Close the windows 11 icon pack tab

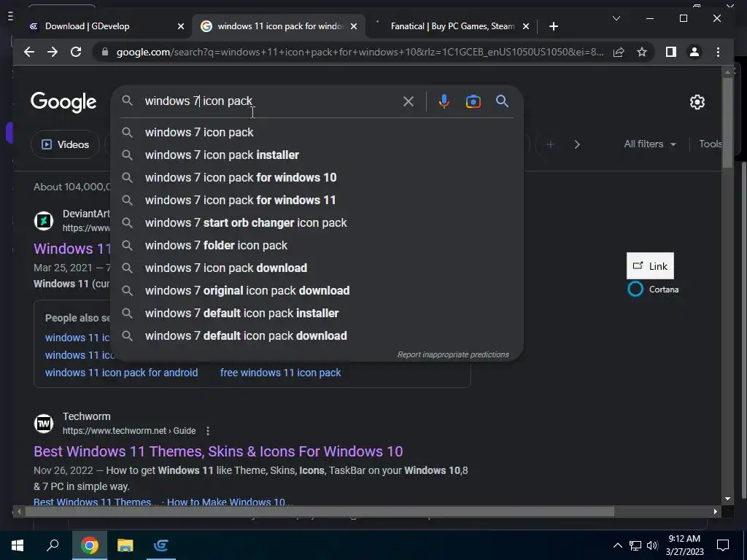pyautogui.click(x=354, y=26)
